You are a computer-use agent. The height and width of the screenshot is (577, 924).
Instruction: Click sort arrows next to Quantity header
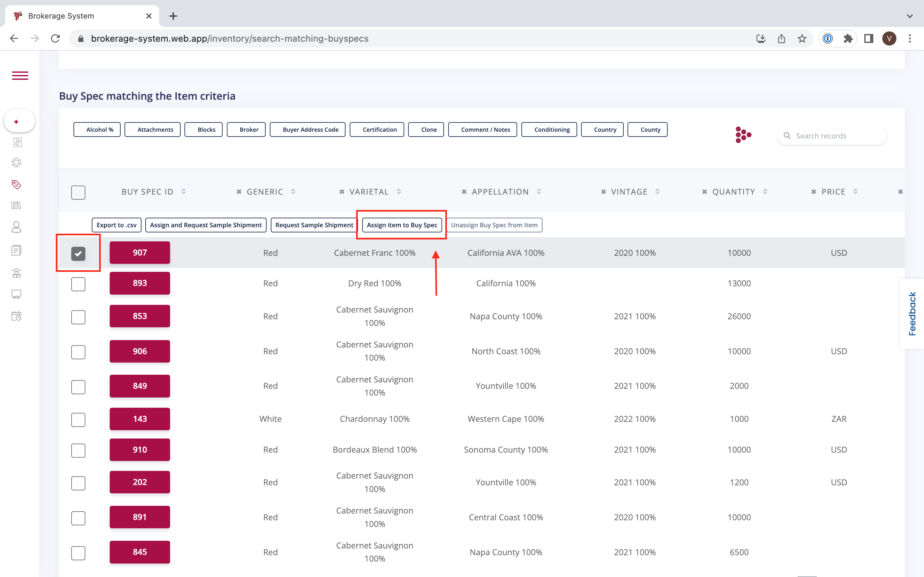(x=765, y=192)
